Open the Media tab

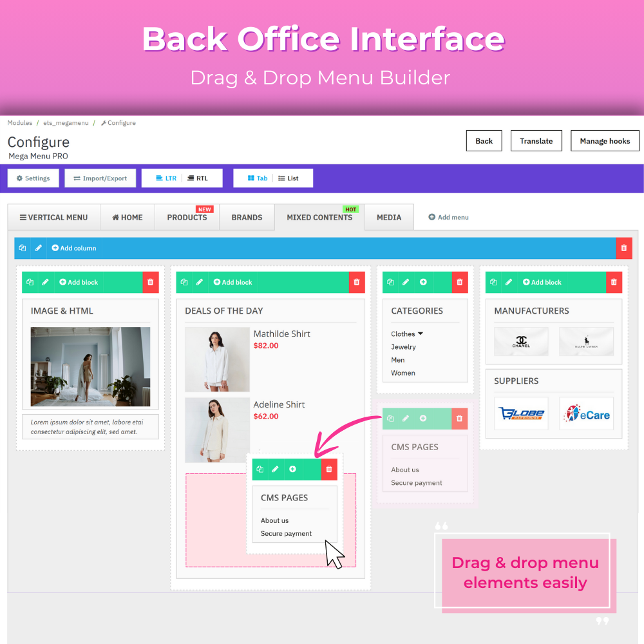click(389, 218)
